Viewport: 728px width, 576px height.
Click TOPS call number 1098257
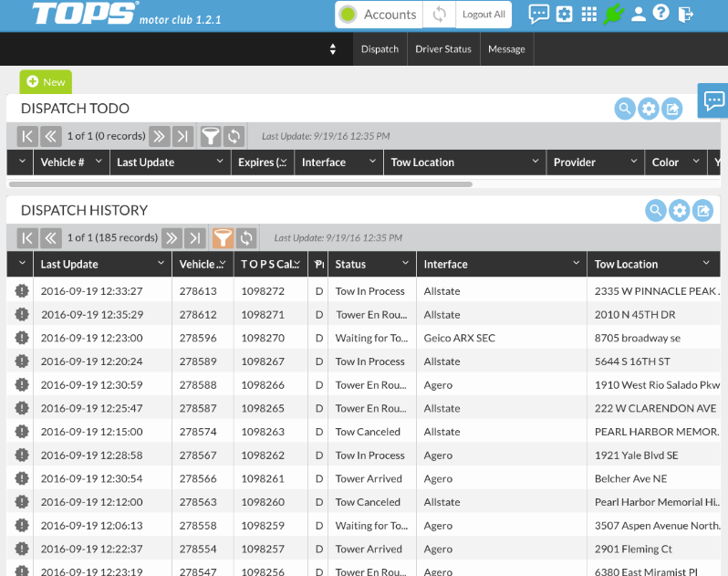263,549
